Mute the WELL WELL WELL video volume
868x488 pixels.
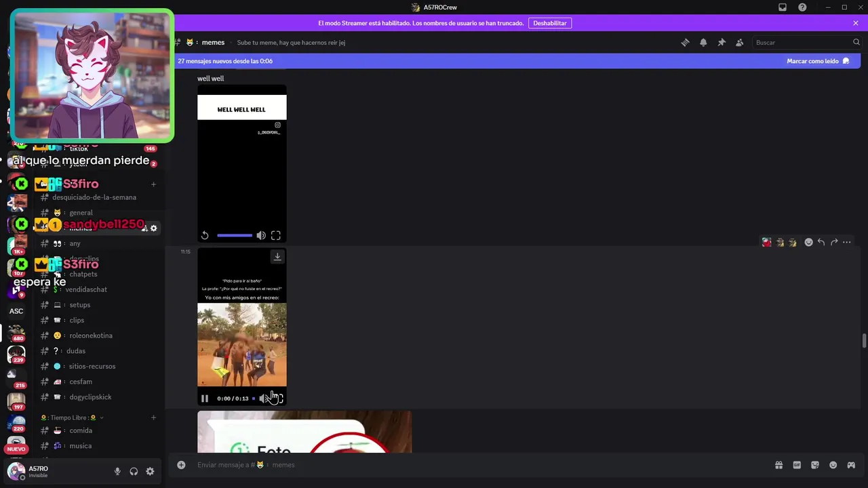tap(261, 235)
